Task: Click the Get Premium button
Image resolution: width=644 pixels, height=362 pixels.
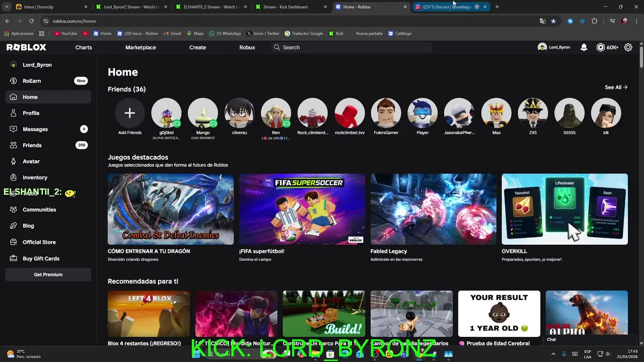Action: coord(48,275)
